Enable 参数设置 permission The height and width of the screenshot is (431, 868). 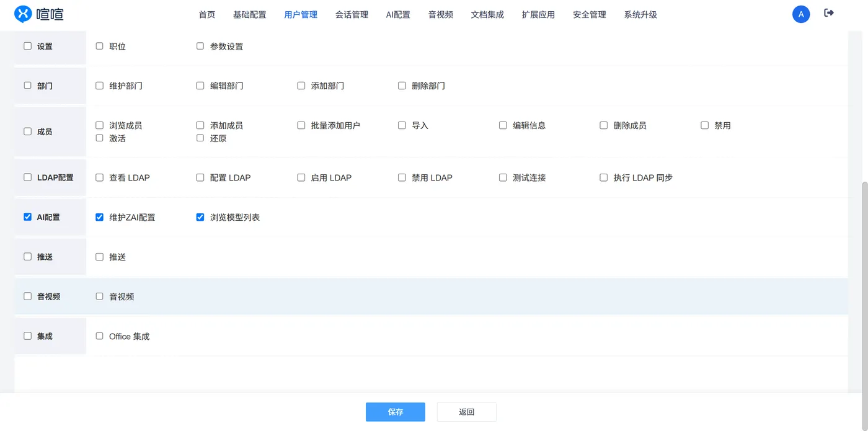tap(200, 46)
